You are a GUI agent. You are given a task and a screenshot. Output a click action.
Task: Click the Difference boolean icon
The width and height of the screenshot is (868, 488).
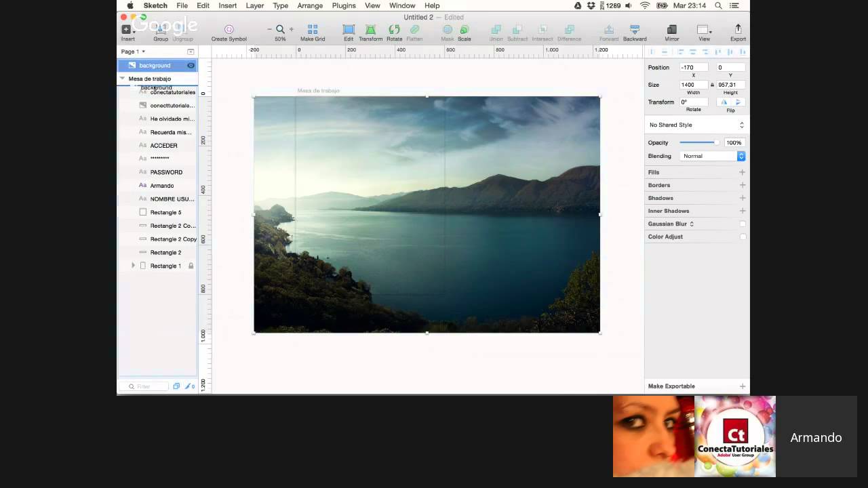pyautogui.click(x=570, y=29)
